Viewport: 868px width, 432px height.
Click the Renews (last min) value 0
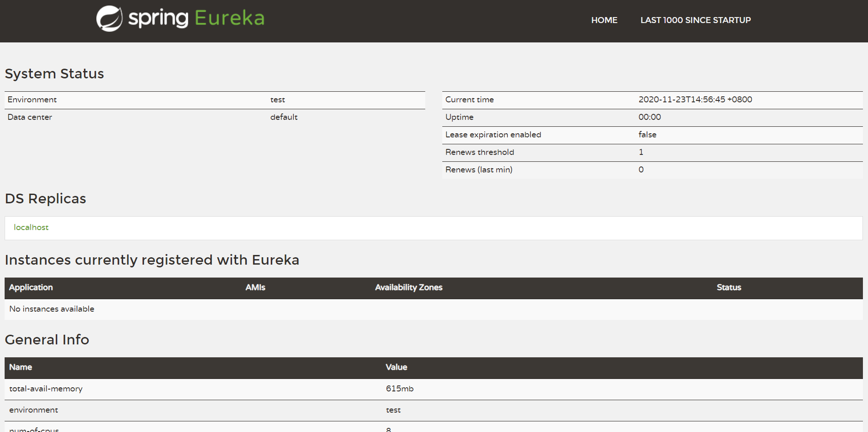(641, 170)
